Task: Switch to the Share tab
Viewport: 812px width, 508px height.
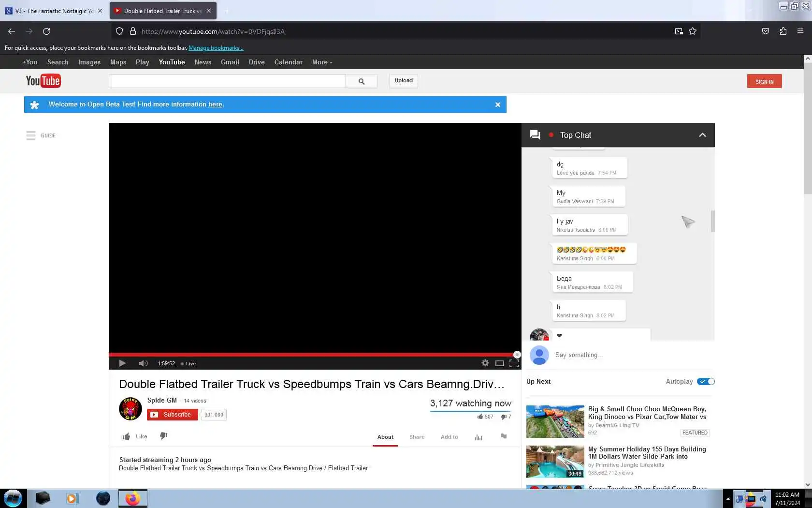Action: 417,437
